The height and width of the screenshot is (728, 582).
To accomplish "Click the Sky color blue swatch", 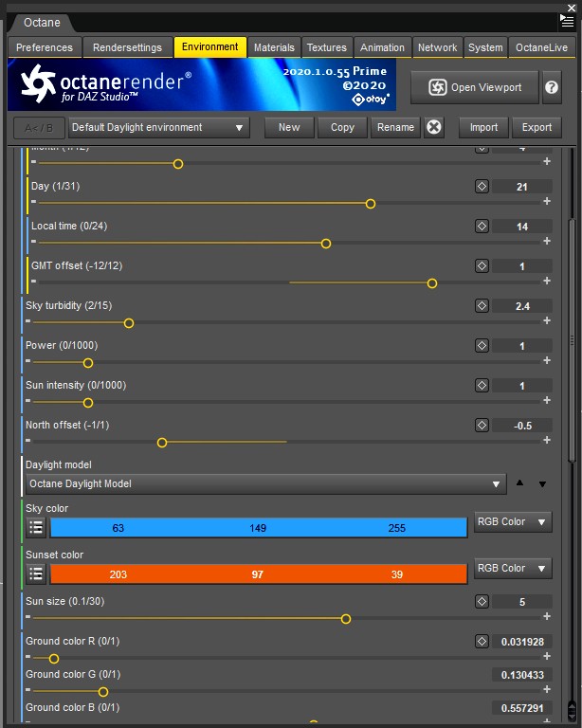I will point(258,528).
